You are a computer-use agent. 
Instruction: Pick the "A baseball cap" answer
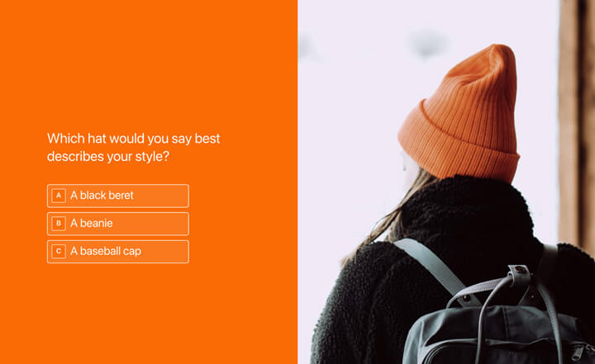[118, 252]
